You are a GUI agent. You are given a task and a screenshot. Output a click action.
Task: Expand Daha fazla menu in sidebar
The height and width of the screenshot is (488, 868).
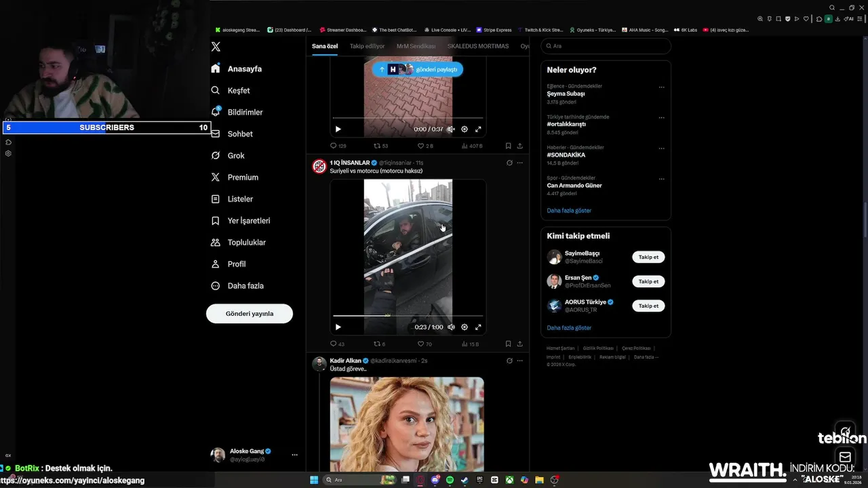coord(237,285)
